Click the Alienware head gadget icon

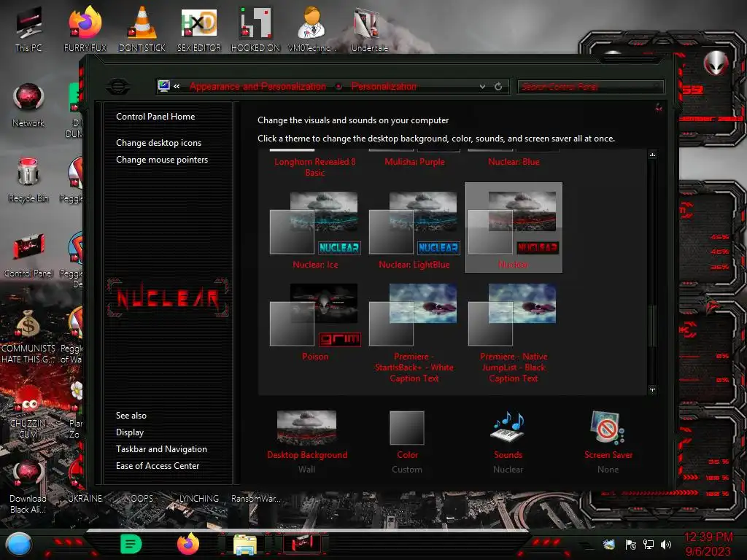click(716, 63)
